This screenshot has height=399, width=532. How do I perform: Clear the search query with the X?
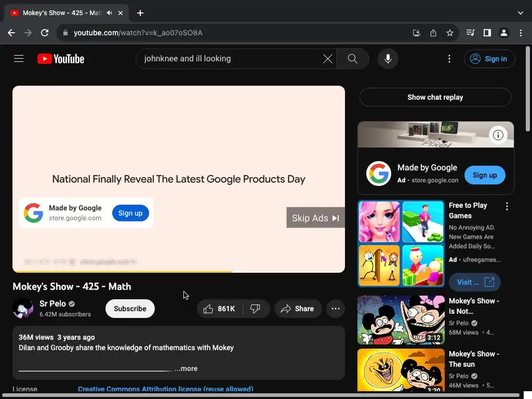(328, 59)
